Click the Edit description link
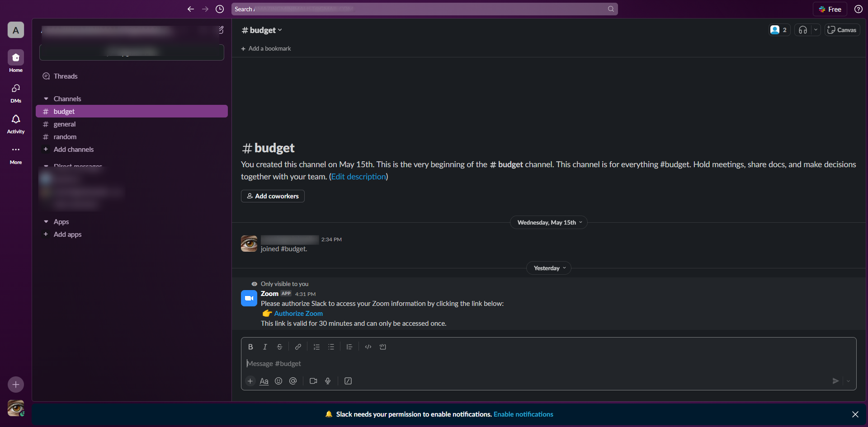Screen dimensions: 868x427 tap(359, 177)
